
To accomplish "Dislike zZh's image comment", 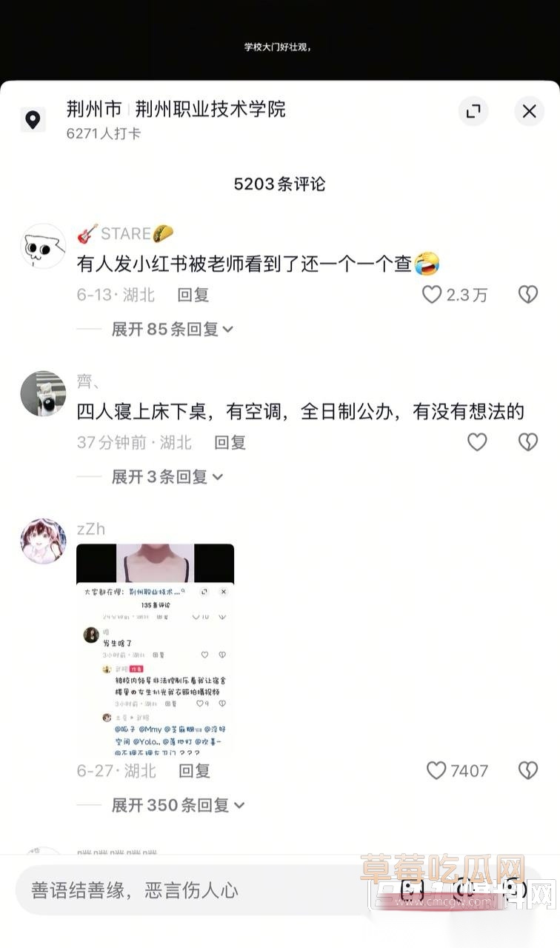I will (527, 770).
